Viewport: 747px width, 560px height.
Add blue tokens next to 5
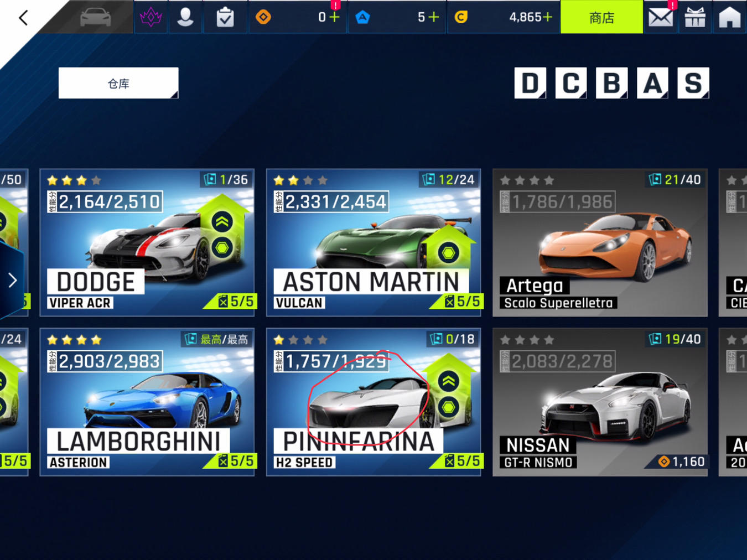(434, 17)
